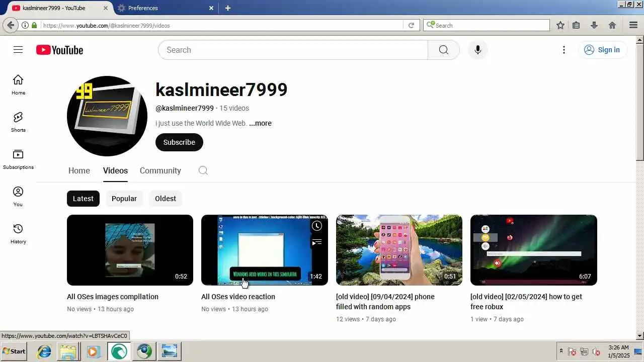Open browser hamburger menu
644x362 pixels.
[x=633, y=25]
